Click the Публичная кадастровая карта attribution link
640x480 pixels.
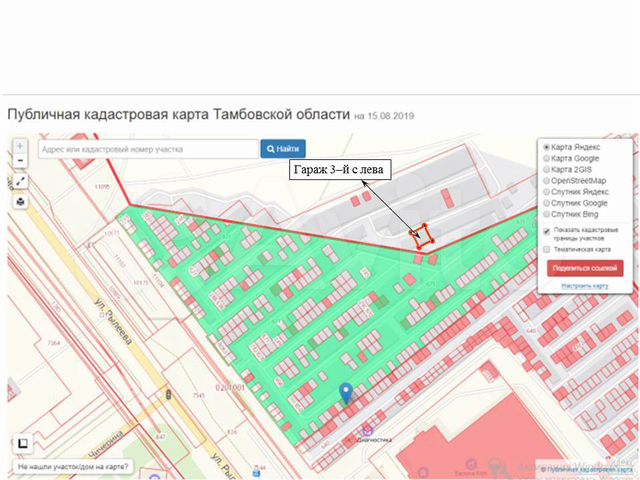point(589,469)
